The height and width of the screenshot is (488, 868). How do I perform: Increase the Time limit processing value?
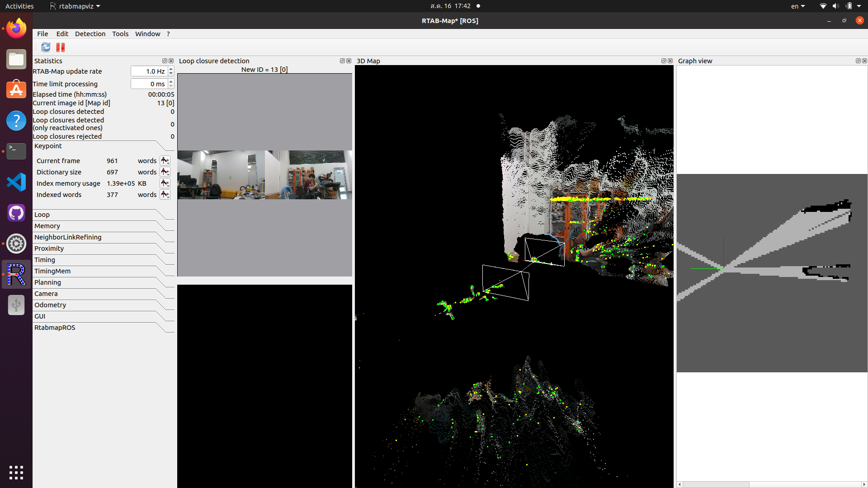pos(171,81)
